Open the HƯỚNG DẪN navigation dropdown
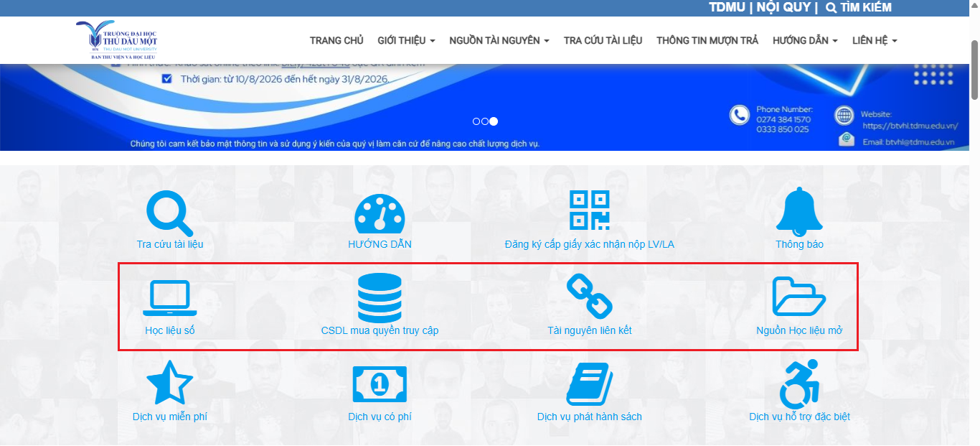The image size is (980, 446). [x=805, y=40]
